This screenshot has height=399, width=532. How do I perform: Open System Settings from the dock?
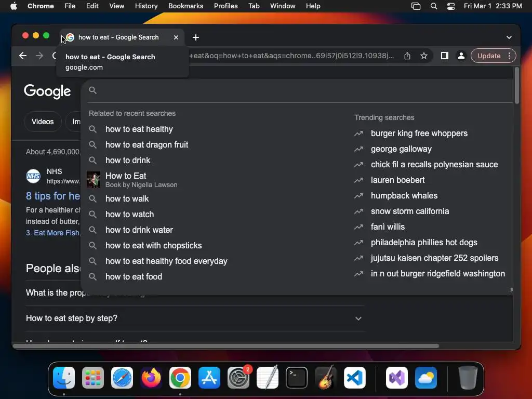(x=238, y=378)
